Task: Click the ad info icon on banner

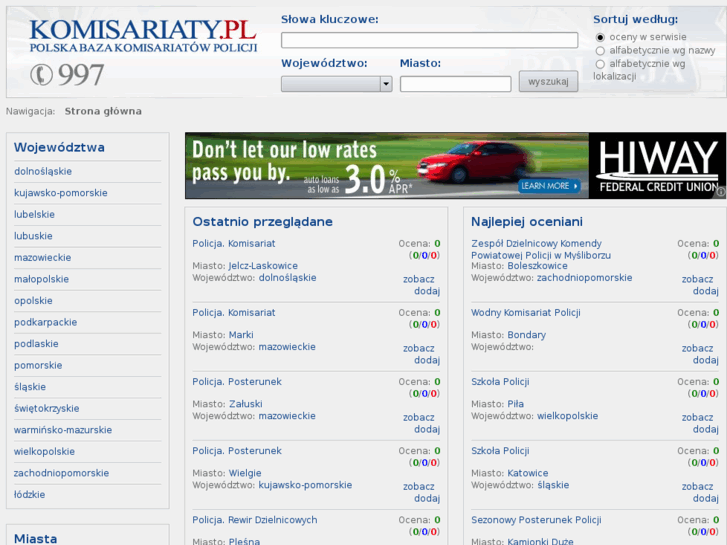Action: click(721, 191)
